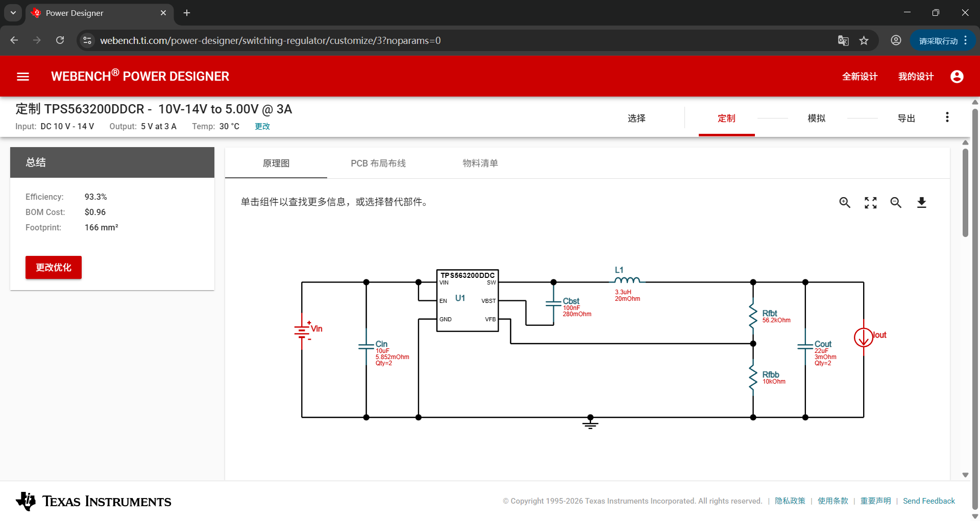The width and height of the screenshot is (980, 521).
Task: Open the browser profile icon
Action: click(x=896, y=40)
